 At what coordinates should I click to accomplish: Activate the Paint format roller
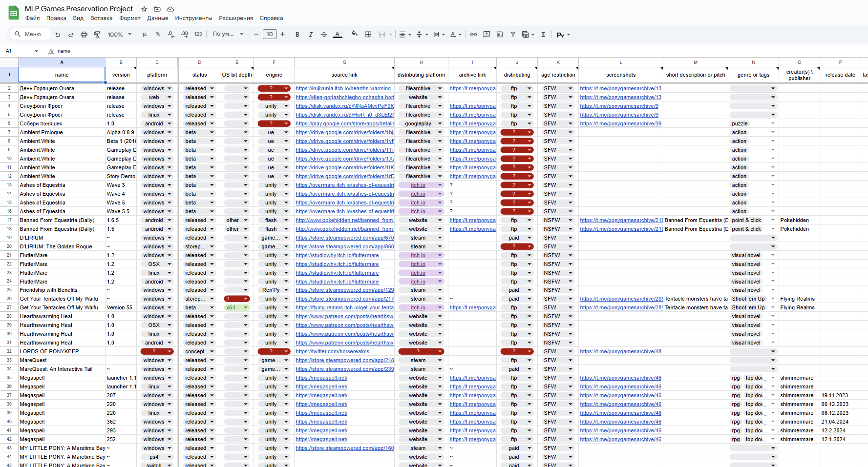(x=97, y=34)
